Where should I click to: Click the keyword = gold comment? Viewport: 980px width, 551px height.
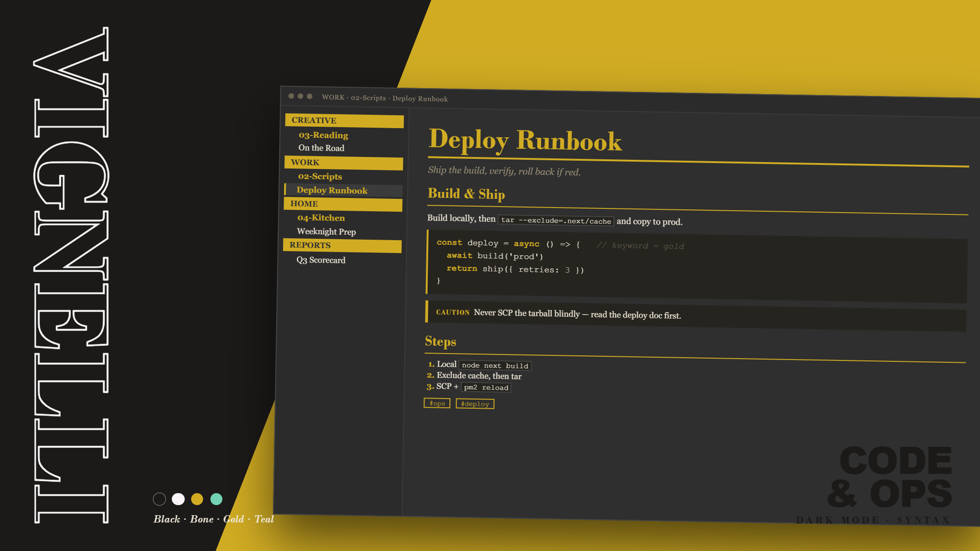(x=640, y=246)
